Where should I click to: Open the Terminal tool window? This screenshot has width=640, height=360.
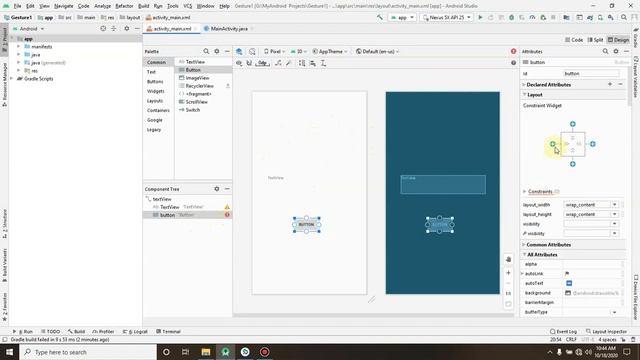(168, 331)
